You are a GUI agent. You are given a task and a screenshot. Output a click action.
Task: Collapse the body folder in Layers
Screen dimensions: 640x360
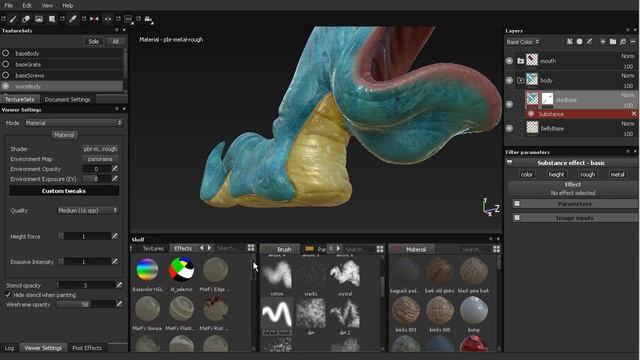click(520, 80)
